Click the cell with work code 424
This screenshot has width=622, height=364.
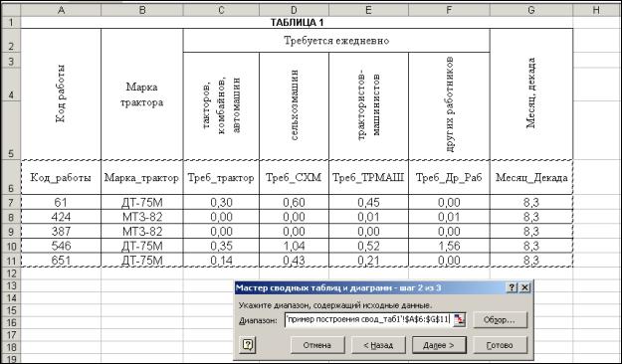pos(61,217)
